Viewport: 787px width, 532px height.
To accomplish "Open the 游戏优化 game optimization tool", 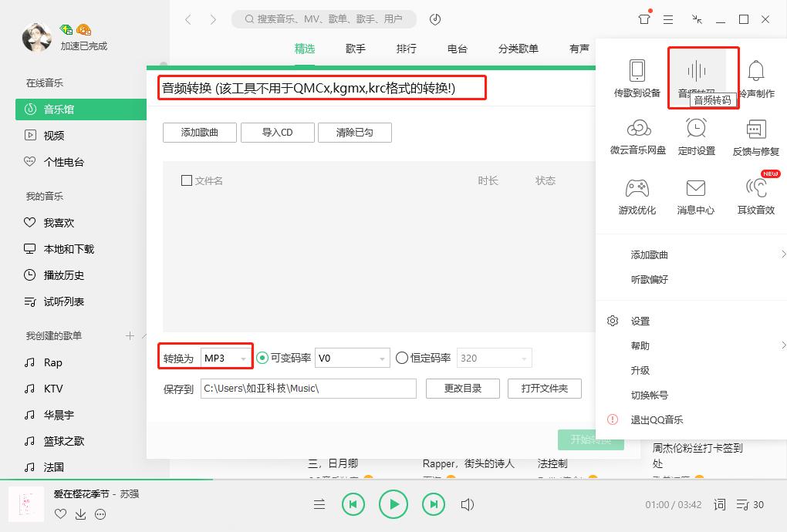I will (637, 193).
